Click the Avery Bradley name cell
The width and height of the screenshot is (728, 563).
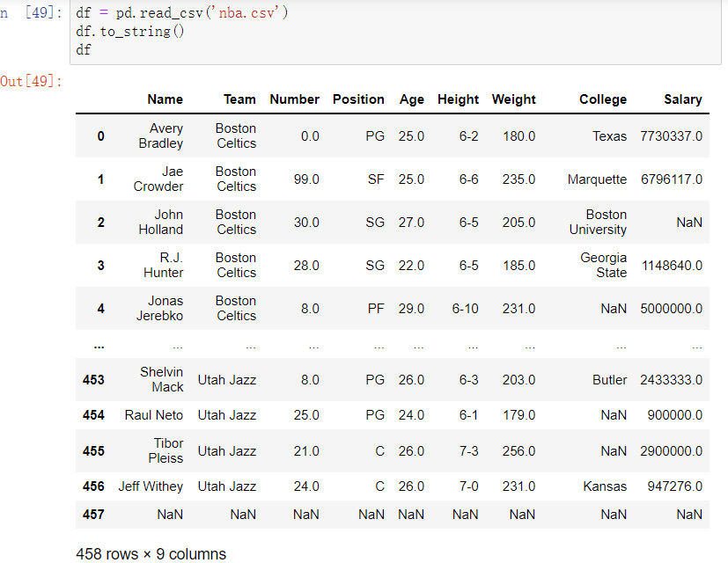(164, 135)
